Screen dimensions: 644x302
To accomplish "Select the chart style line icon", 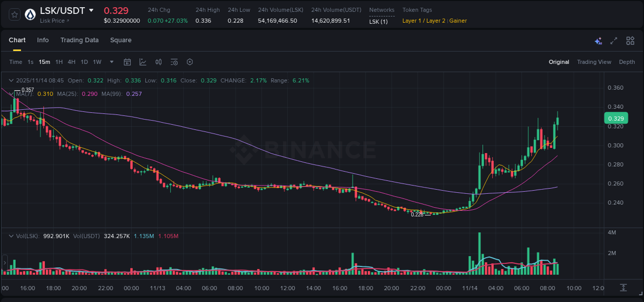I will click(143, 62).
